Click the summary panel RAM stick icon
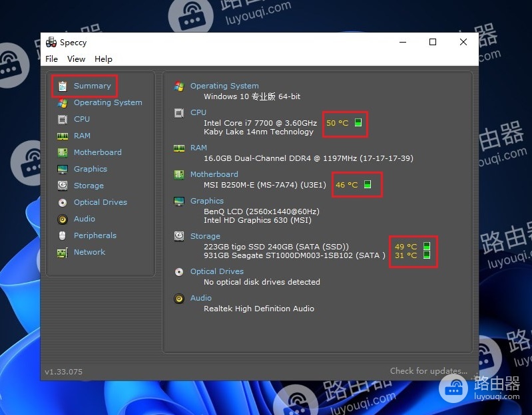The height and width of the screenshot is (415, 532). (x=179, y=148)
